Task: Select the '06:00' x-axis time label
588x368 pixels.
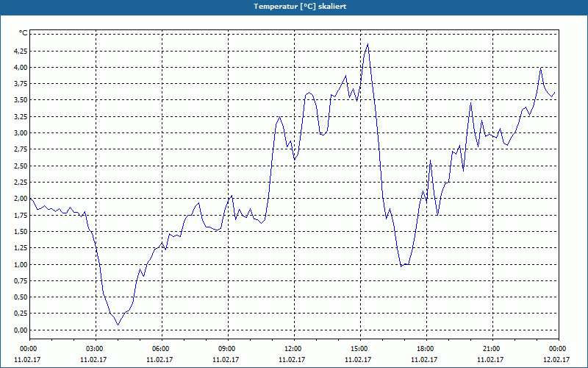Action: [159, 349]
